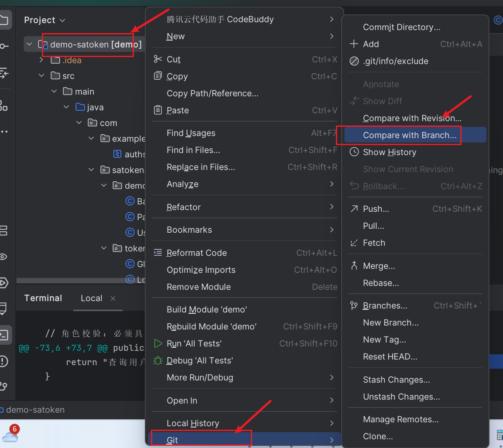The width and height of the screenshot is (503, 448).
Task: Open the Project tool window folder icon
Action: coord(4,20)
